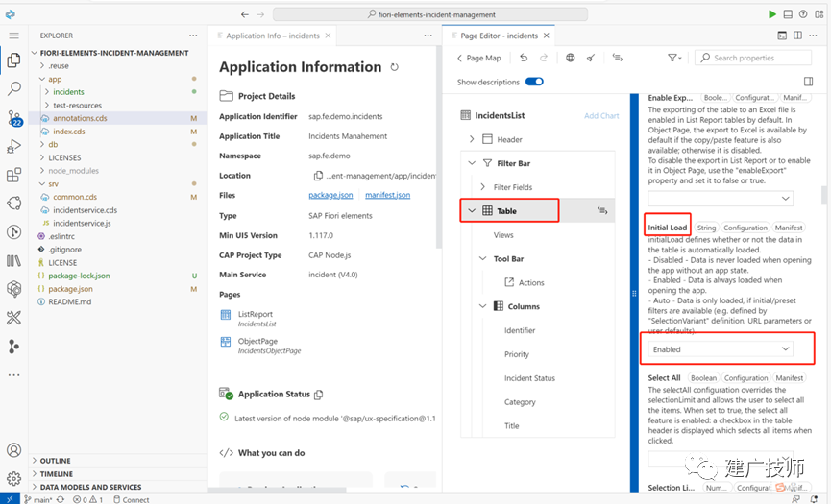The image size is (831, 504).
Task: Close the Application Info tab
Action: [328, 36]
